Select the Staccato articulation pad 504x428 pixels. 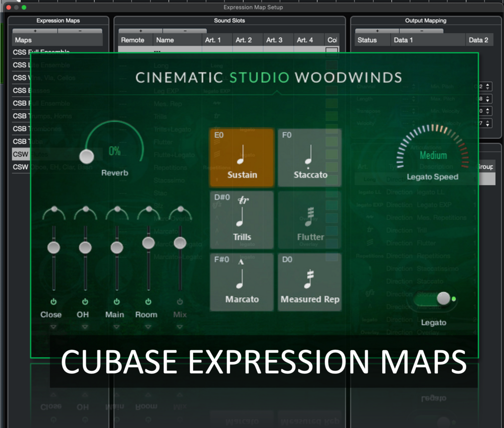click(309, 157)
